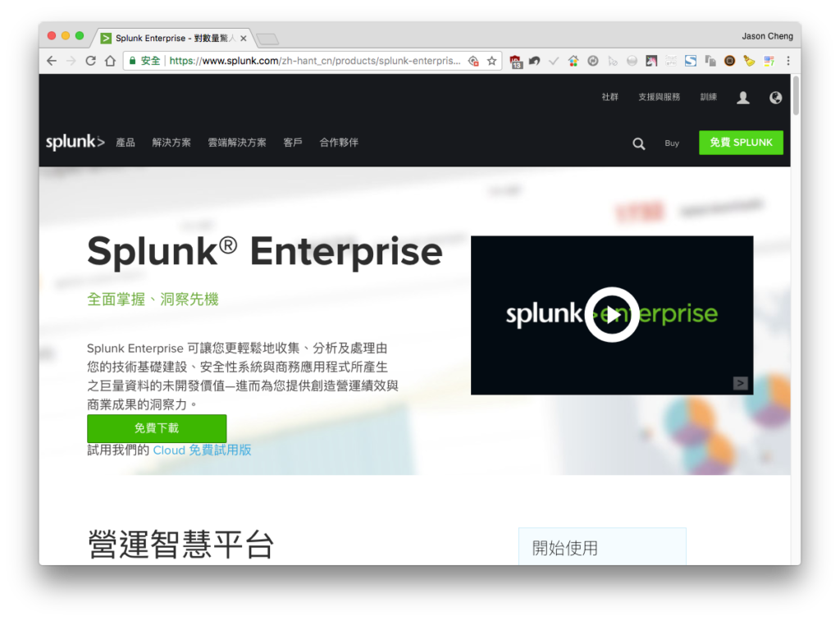The image size is (840, 621).
Task: Click the secure padlock icon in address bar
Action: coord(132,61)
